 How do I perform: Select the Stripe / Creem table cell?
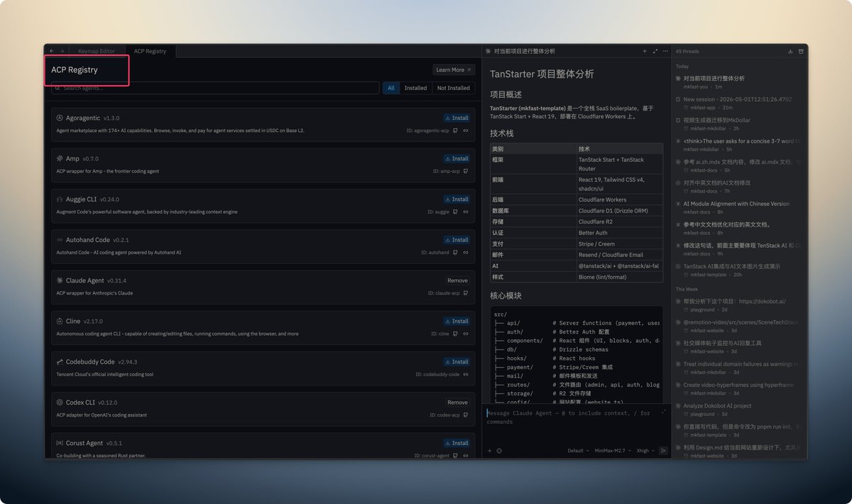click(619, 243)
